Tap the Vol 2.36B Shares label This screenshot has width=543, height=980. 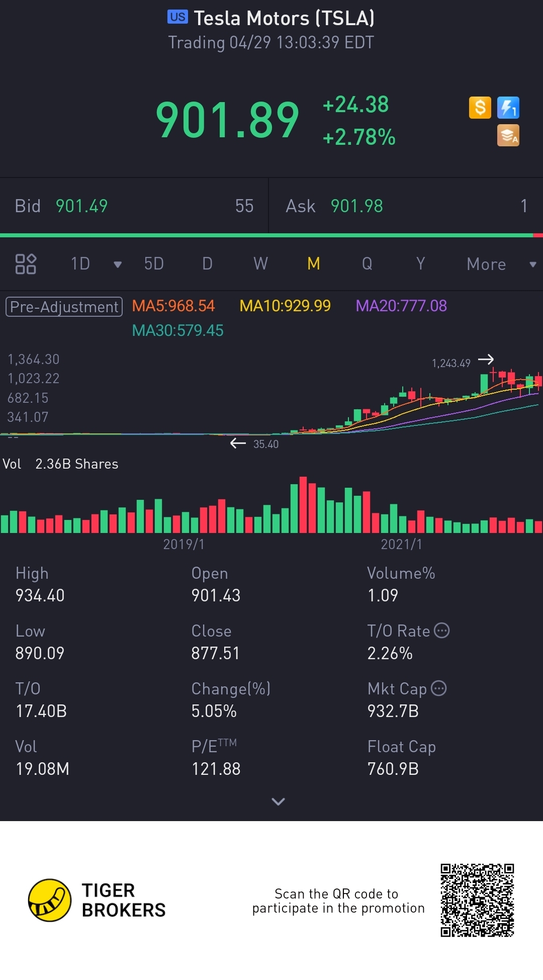click(60, 464)
